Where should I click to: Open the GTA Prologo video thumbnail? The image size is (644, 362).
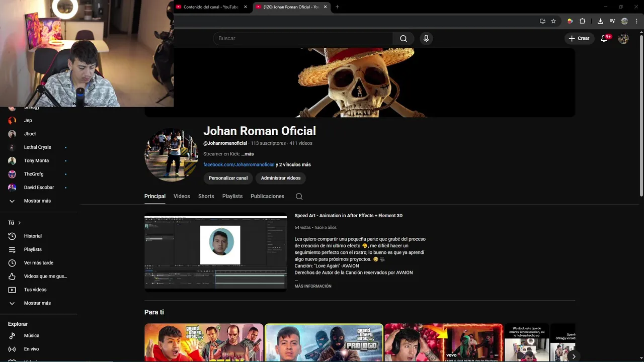click(324, 343)
